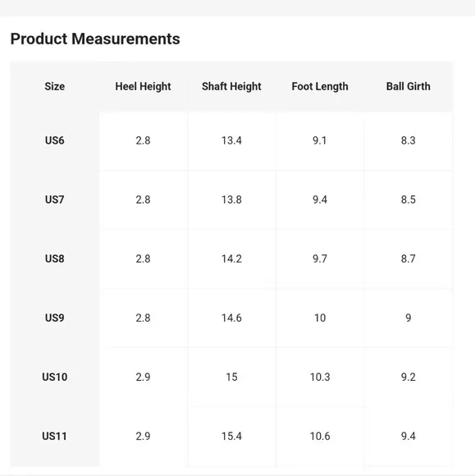Screen dimensions: 475x476
Task: Click the US10 size row label
Action: (x=55, y=377)
